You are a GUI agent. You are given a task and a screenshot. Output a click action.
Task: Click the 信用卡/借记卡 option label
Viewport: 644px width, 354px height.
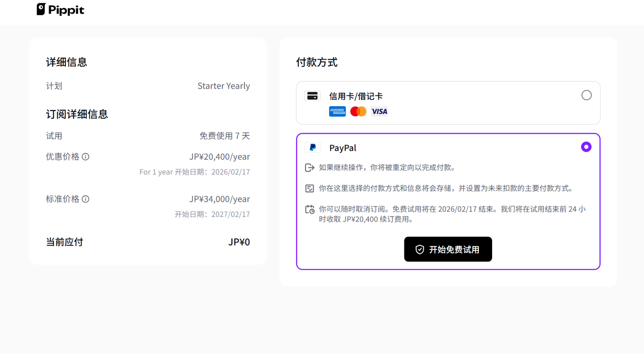coord(356,96)
